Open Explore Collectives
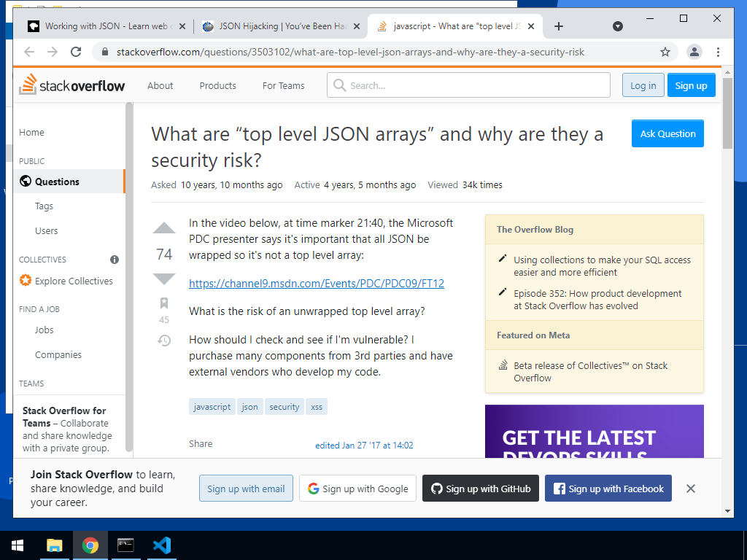This screenshot has width=747, height=560. [66, 281]
